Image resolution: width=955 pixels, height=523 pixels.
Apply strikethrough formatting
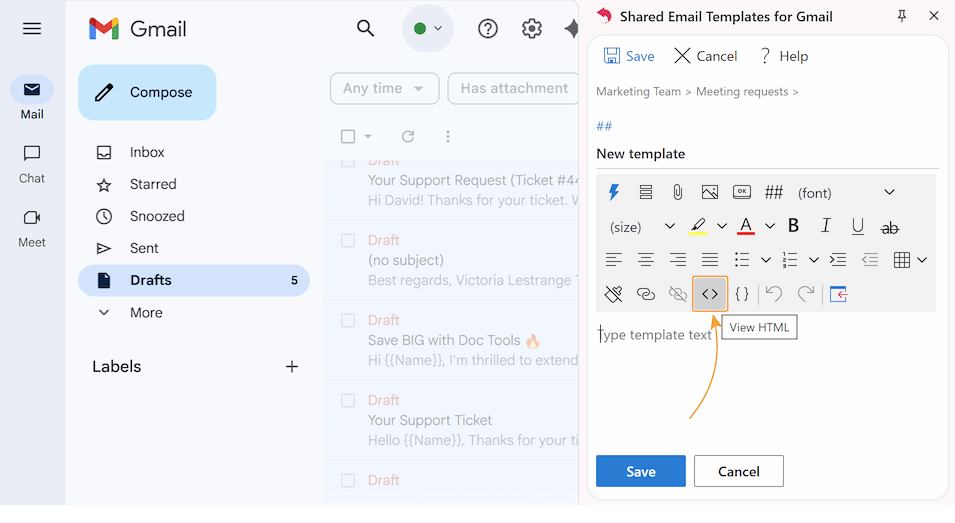coord(890,228)
